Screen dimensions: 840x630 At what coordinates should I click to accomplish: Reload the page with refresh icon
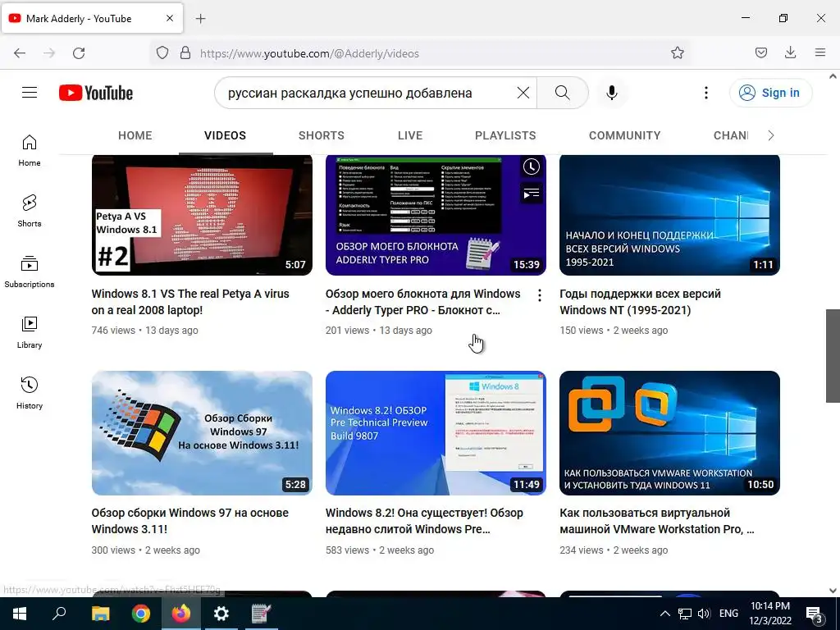79,53
